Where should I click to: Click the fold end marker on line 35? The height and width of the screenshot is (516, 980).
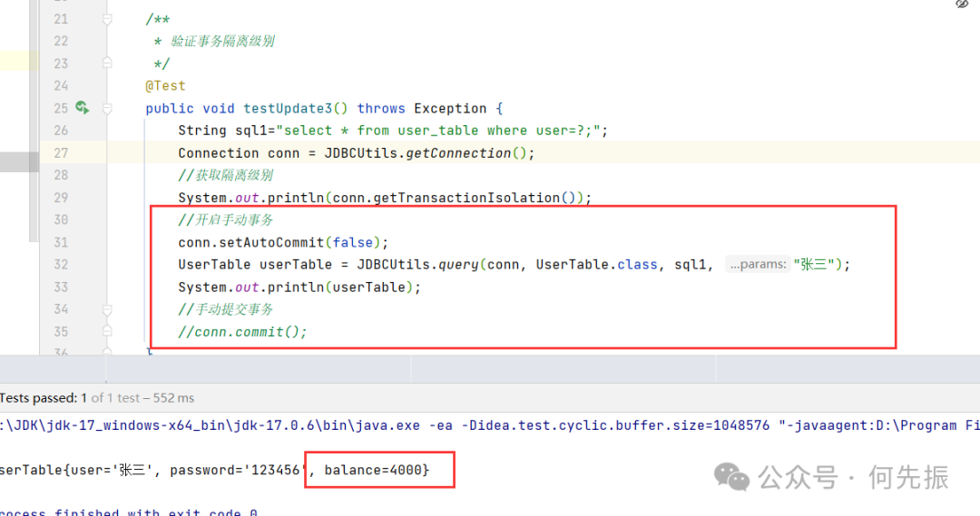107,331
